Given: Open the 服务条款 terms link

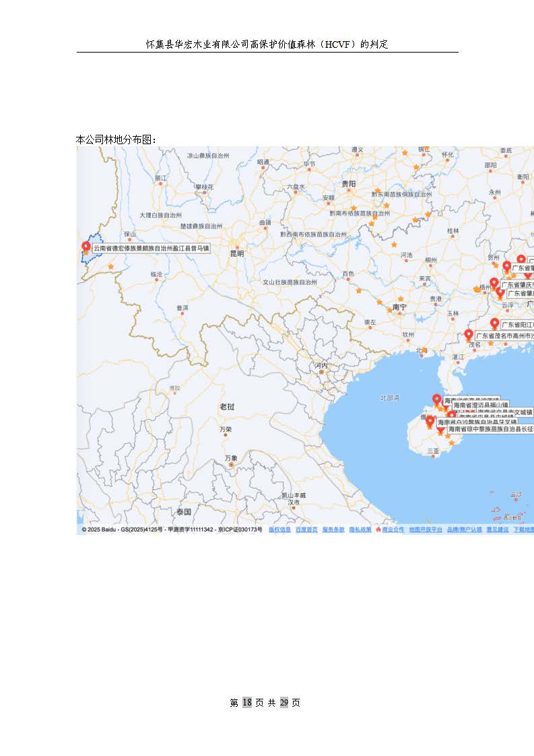Looking at the screenshot, I should coord(333,530).
